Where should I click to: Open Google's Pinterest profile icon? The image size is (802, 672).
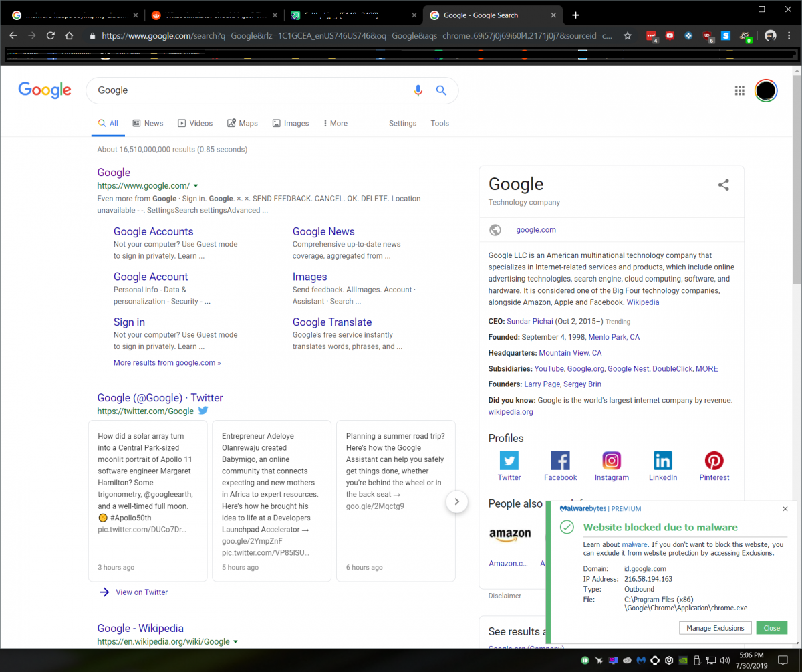(714, 461)
